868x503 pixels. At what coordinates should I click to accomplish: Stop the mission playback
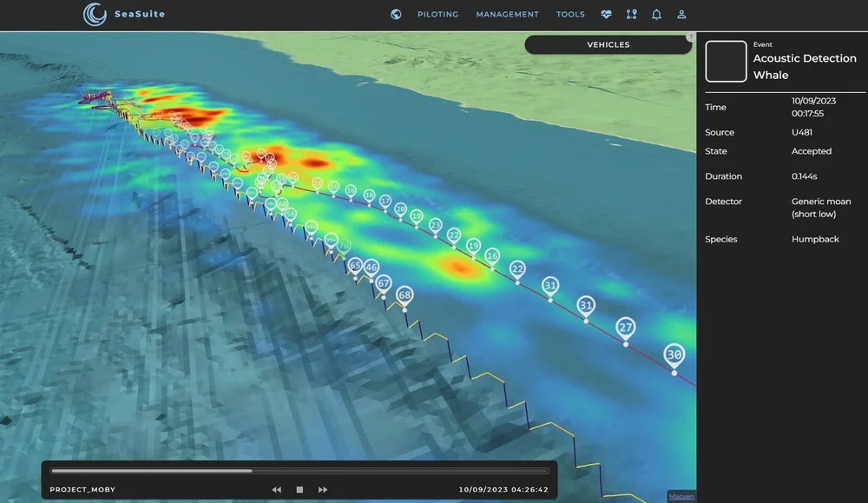299,490
